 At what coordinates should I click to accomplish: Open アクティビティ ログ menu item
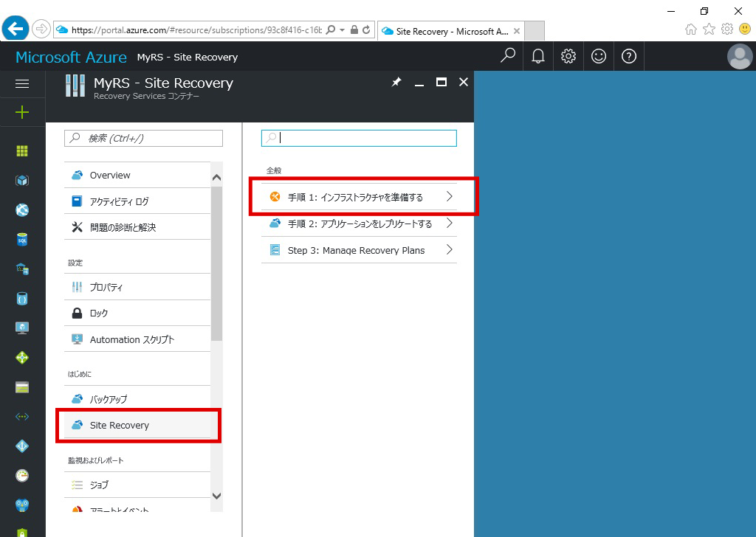point(137,201)
